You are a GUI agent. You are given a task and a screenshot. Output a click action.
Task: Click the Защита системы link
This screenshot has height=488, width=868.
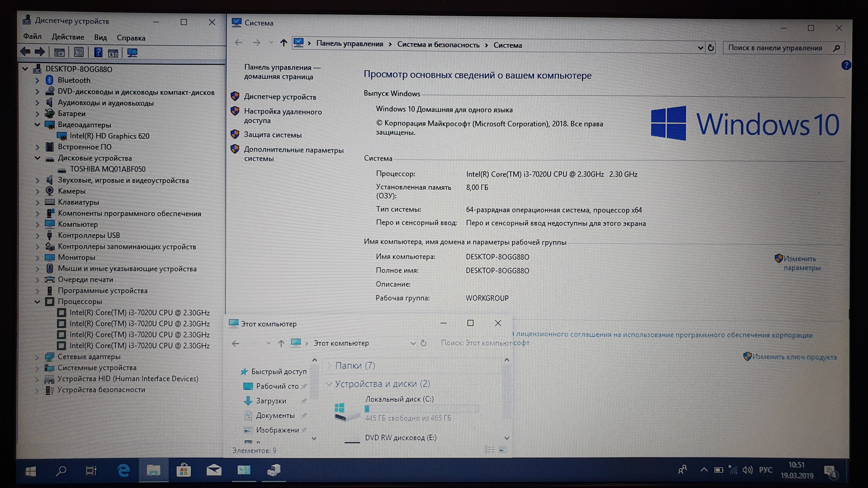273,135
